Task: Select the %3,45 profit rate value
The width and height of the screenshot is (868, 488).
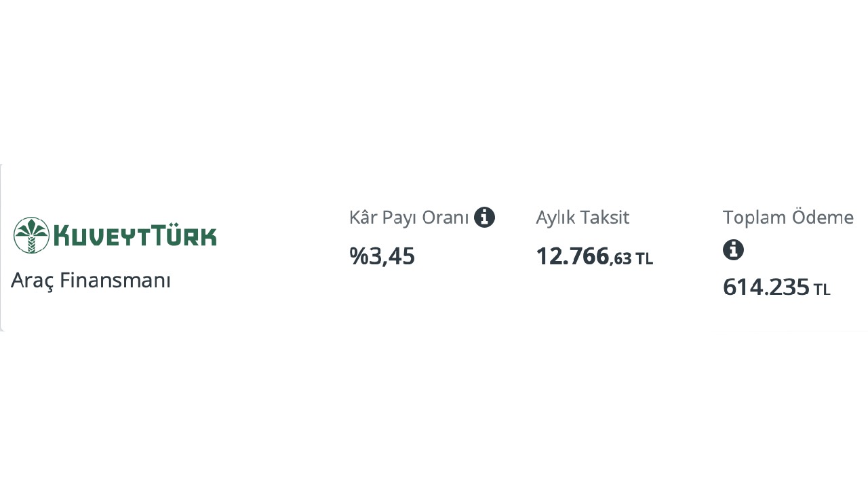Action: click(x=382, y=256)
